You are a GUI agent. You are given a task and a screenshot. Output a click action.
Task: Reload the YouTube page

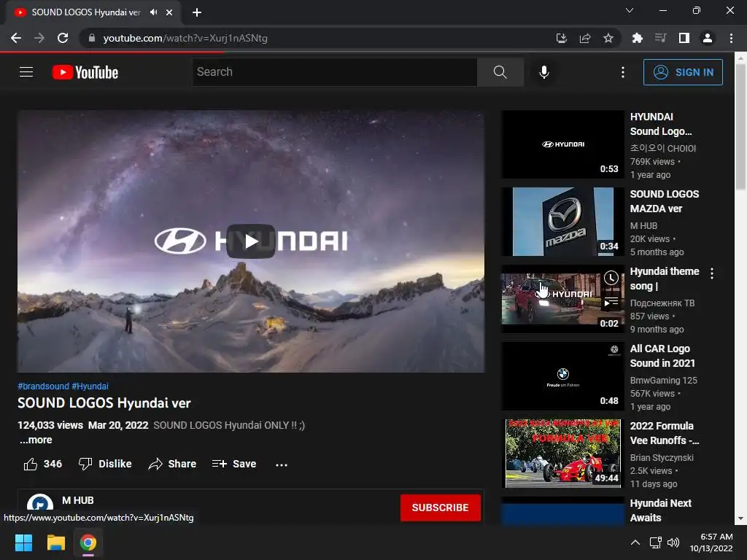[x=63, y=38]
